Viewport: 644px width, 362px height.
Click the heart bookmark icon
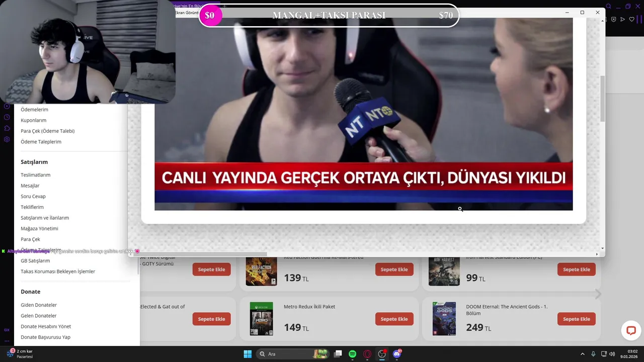631,19
